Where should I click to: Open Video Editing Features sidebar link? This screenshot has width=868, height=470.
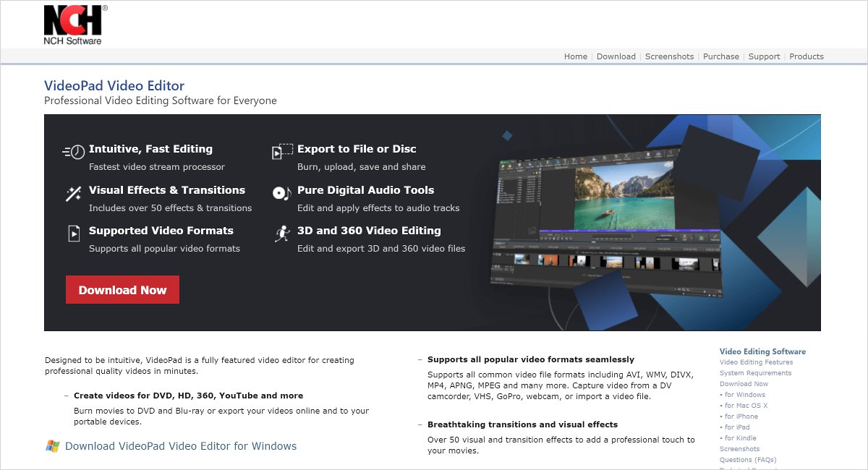click(x=756, y=362)
